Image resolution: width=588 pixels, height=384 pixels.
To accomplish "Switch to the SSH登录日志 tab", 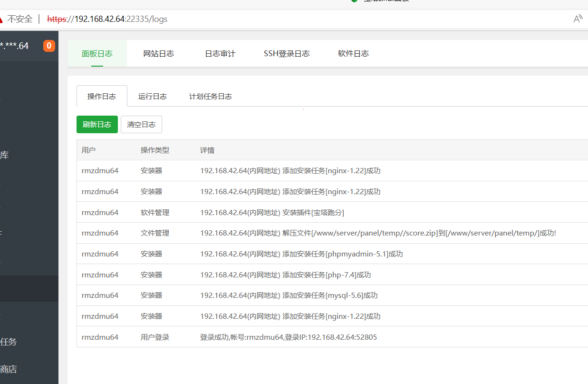I will point(287,53).
